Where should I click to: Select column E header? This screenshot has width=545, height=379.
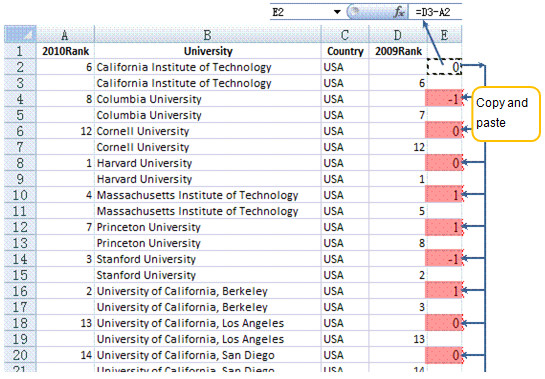coord(444,35)
